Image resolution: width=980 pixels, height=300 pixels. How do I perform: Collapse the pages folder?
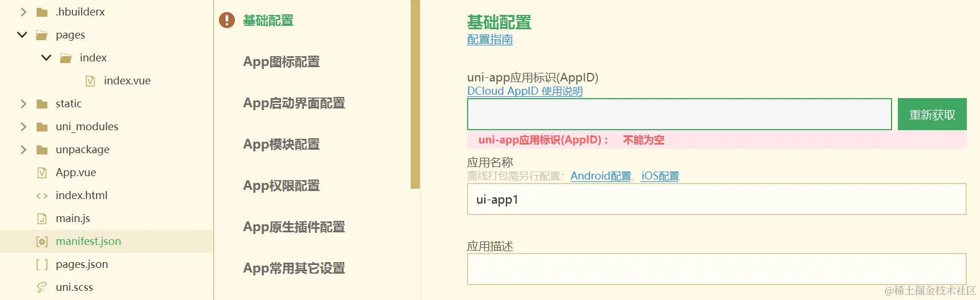click(x=22, y=35)
